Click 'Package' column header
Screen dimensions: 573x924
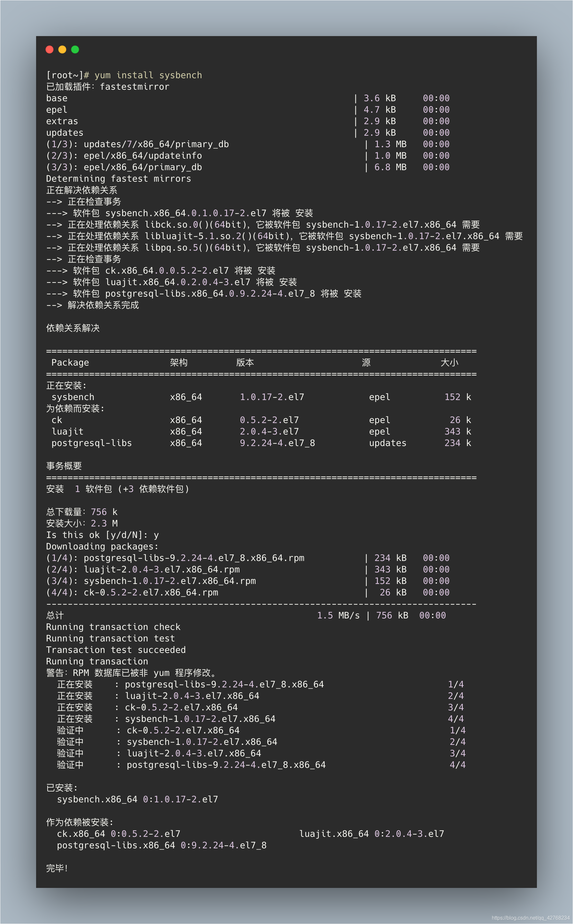[x=70, y=363]
